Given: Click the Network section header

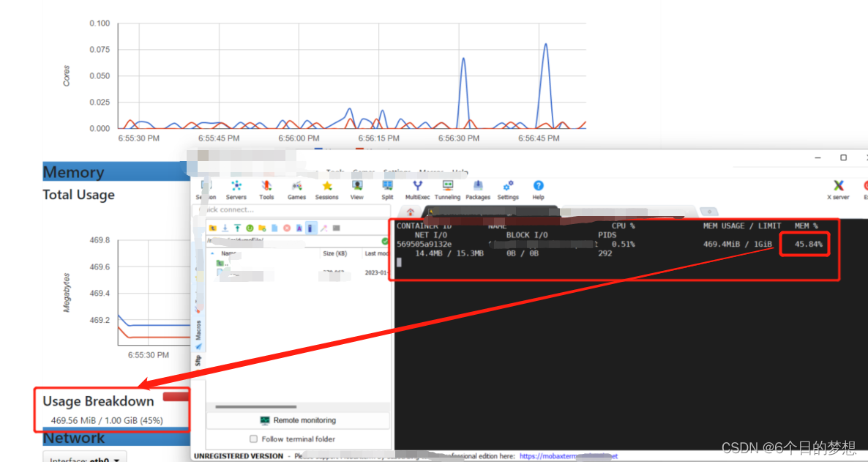Looking at the screenshot, I should pyautogui.click(x=117, y=438).
